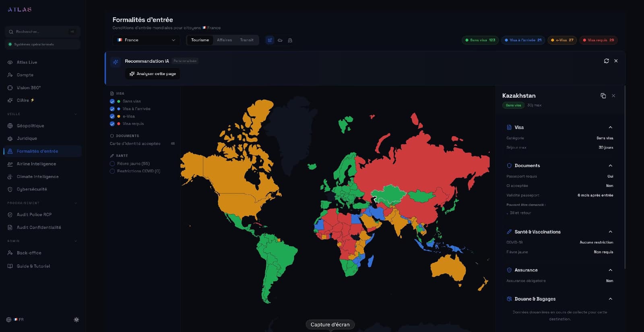Open the France country dropdown
This screenshot has width=644, height=332.
tap(147, 40)
